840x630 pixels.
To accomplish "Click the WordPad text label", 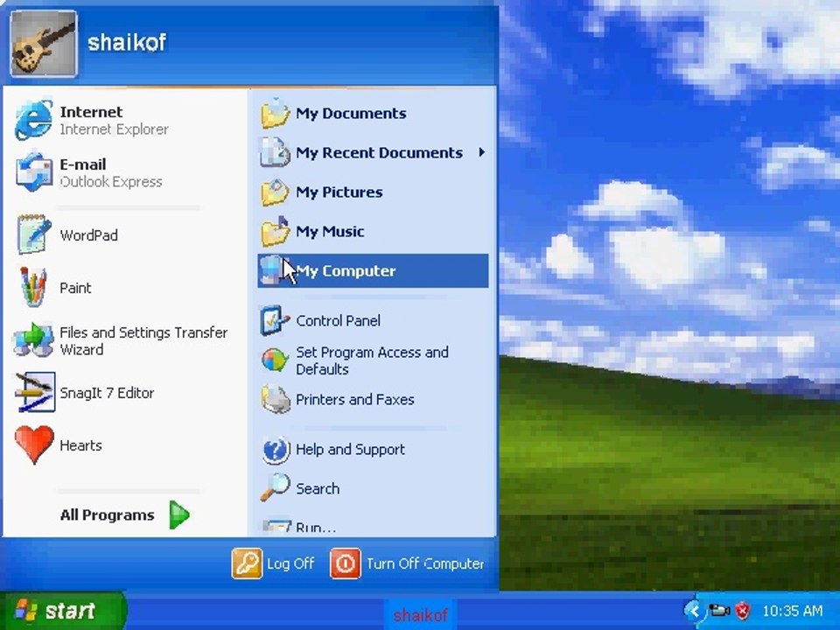I will click(x=89, y=235).
